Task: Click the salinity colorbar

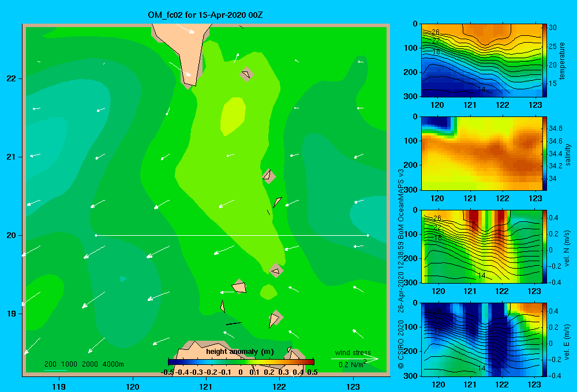Action: pyautogui.click(x=544, y=153)
